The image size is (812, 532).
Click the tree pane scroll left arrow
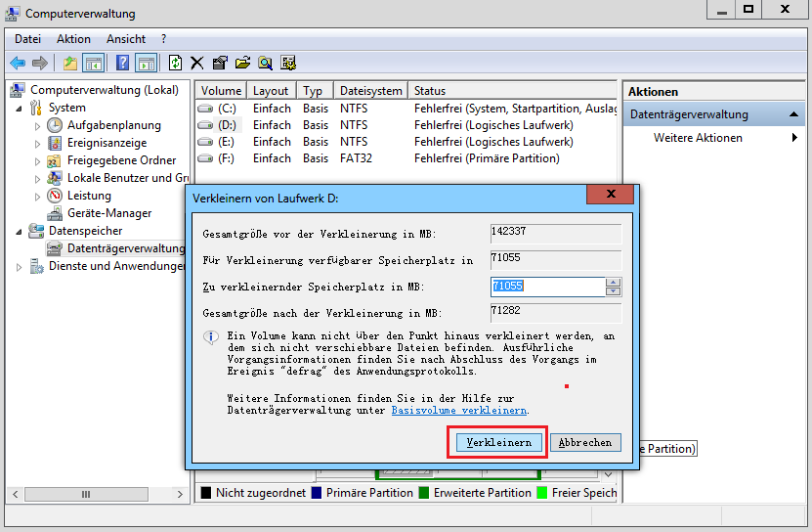click(x=15, y=494)
